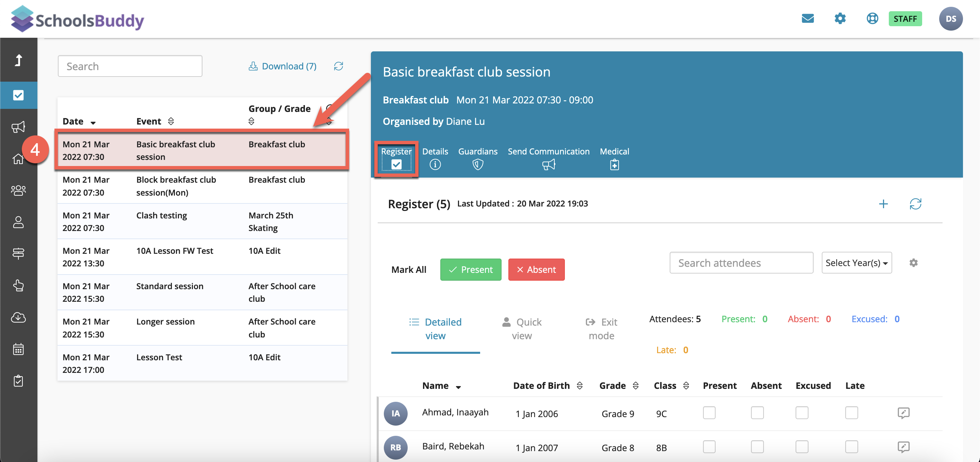
Task: Open announcements megaphone icon in sidebar
Action: 18,127
